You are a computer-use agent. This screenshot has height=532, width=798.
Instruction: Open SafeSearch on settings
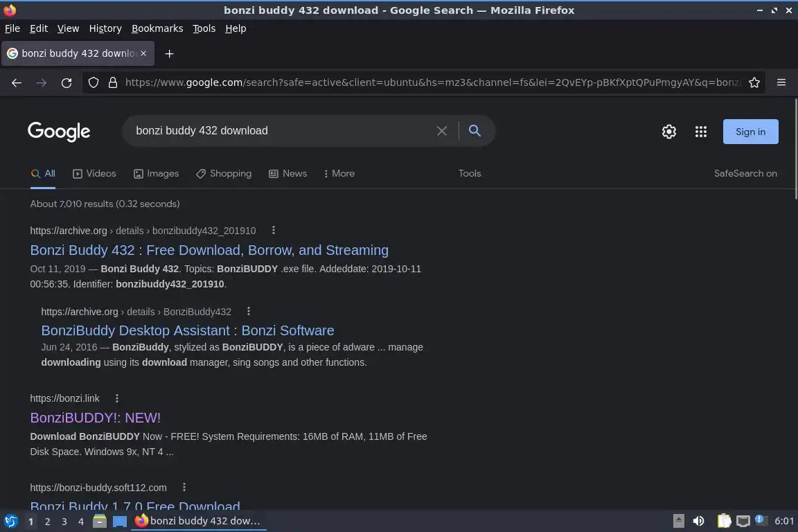(745, 174)
